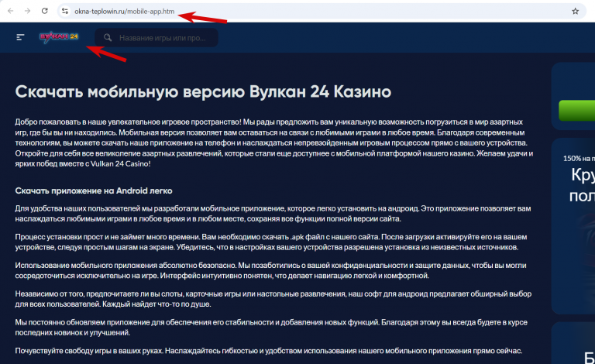Screen dimensions: 595x364
Task: Click the paragraph starting Почувствуйте свободу игры
Action: [x=269, y=351]
